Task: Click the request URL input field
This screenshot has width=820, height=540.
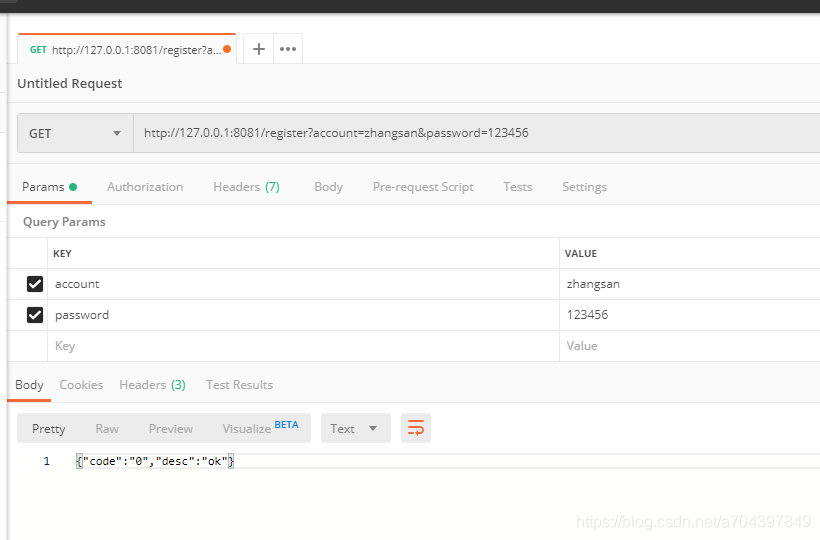Action: (x=476, y=133)
